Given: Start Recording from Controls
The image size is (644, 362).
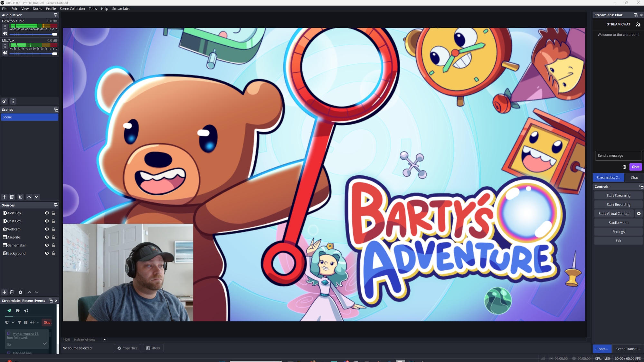Looking at the screenshot, I should coord(618,205).
